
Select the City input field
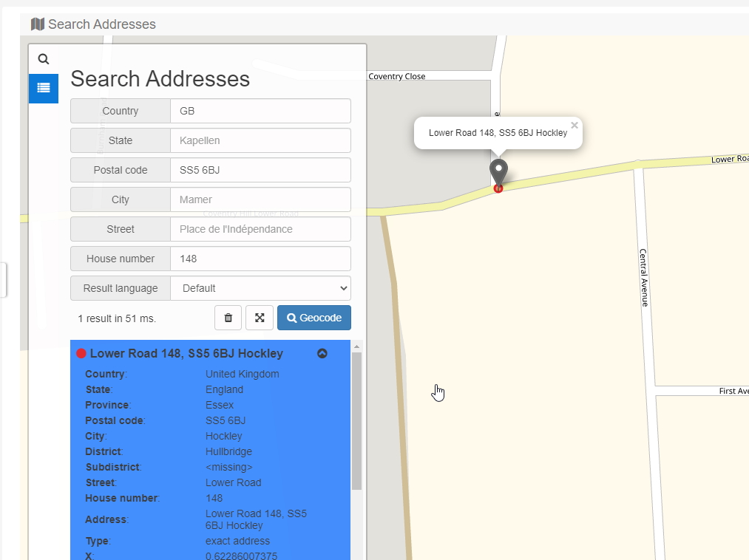click(x=260, y=199)
